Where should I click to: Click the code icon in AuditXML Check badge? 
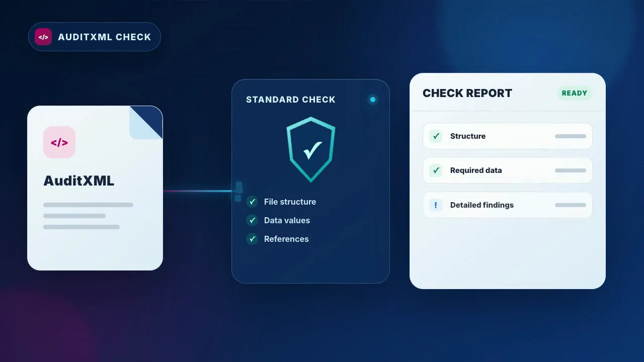pos(43,37)
